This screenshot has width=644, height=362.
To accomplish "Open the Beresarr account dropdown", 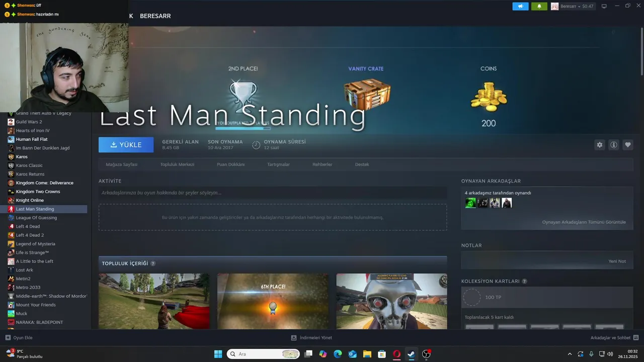I will (x=572, y=6).
